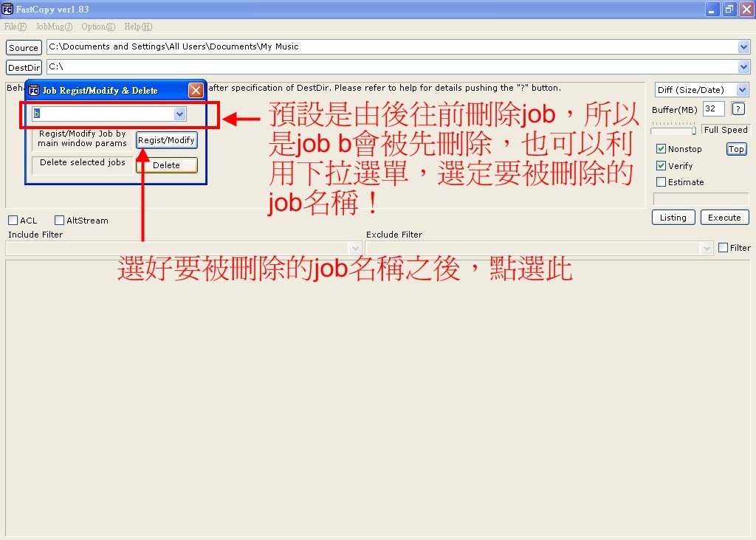Open the Option menu

pyautogui.click(x=98, y=27)
